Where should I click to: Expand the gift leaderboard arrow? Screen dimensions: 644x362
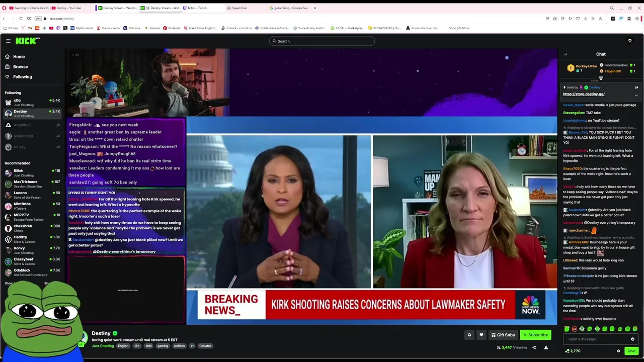tap(601, 78)
